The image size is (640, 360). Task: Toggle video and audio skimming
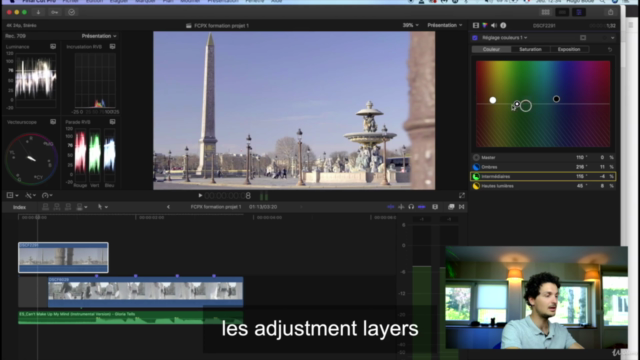click(391, 207)
